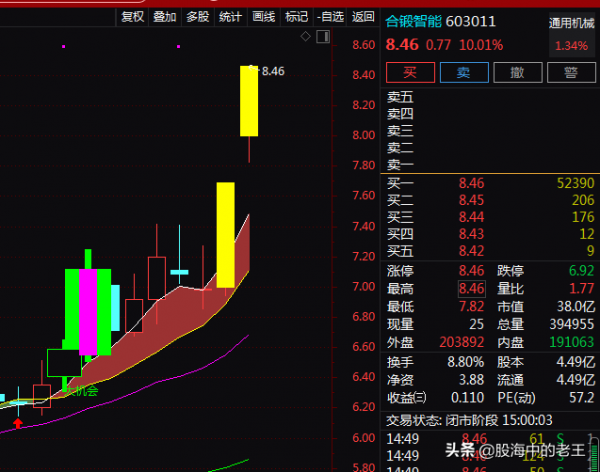Screen dimensions: 600x472
Task: Click the 复权 toolbar button
Action: tap(132, 17)
